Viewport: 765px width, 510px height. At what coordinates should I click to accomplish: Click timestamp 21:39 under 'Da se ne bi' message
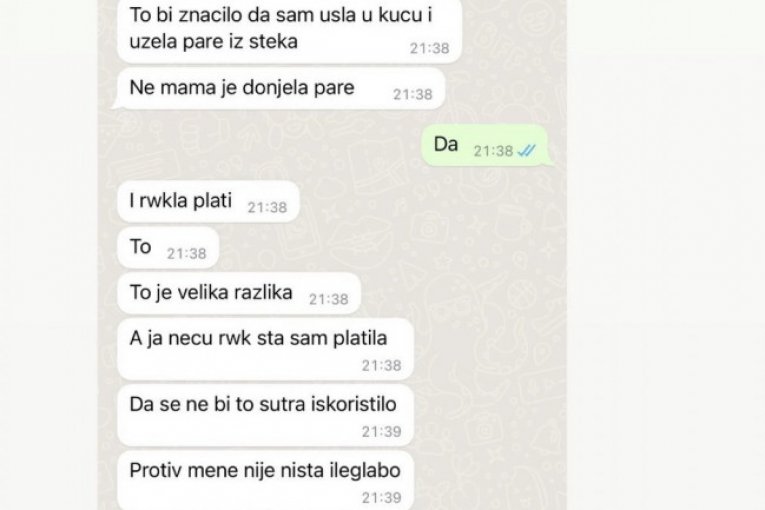tap(382, 431)
